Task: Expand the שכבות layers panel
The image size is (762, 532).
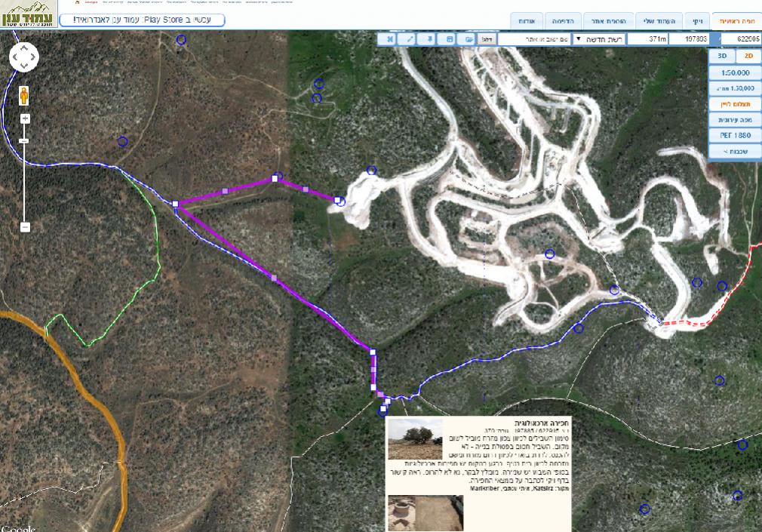Action: coord(735,151)
